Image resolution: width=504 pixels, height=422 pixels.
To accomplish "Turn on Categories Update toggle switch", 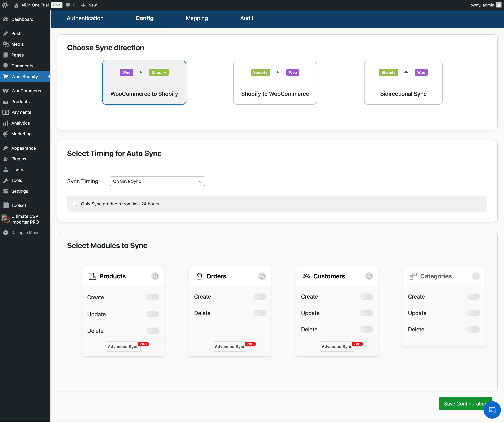I will tap(474, 313).
